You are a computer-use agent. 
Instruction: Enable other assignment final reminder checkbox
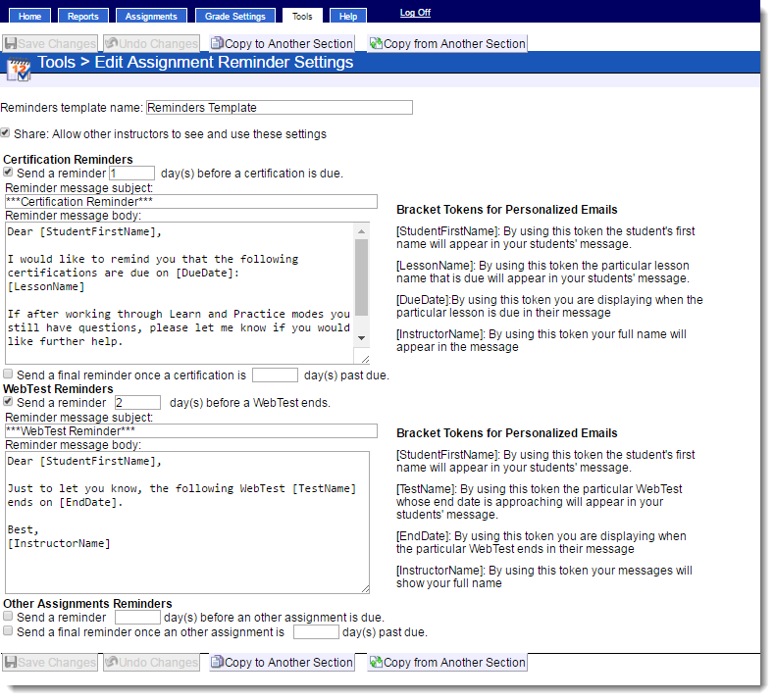click(x=8, y=630)
